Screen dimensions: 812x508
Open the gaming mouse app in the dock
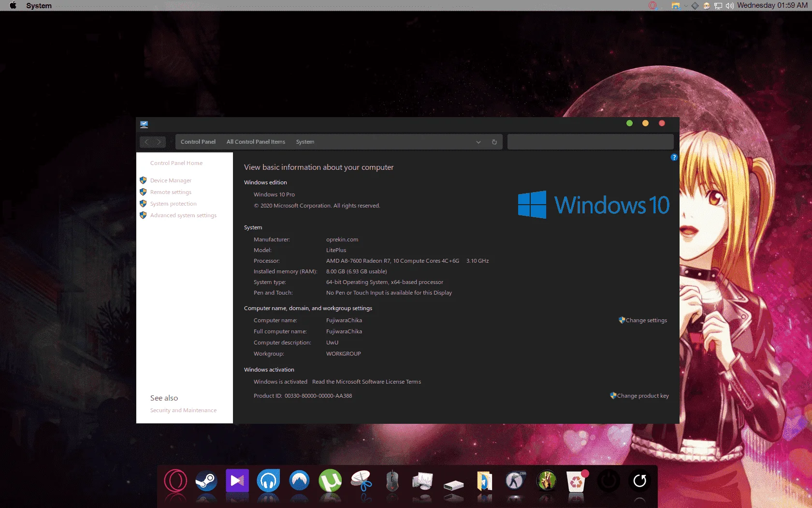click(392, 481)
